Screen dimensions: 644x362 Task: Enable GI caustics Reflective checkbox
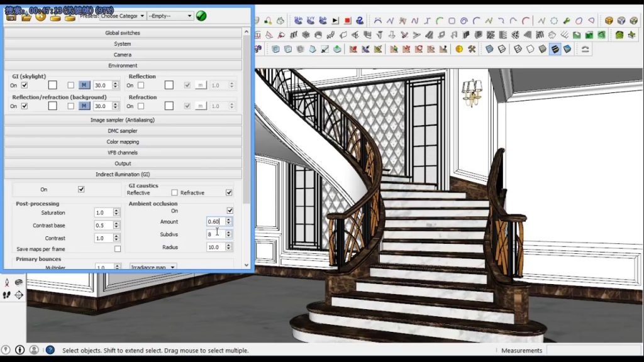click(x=175, y=192)
